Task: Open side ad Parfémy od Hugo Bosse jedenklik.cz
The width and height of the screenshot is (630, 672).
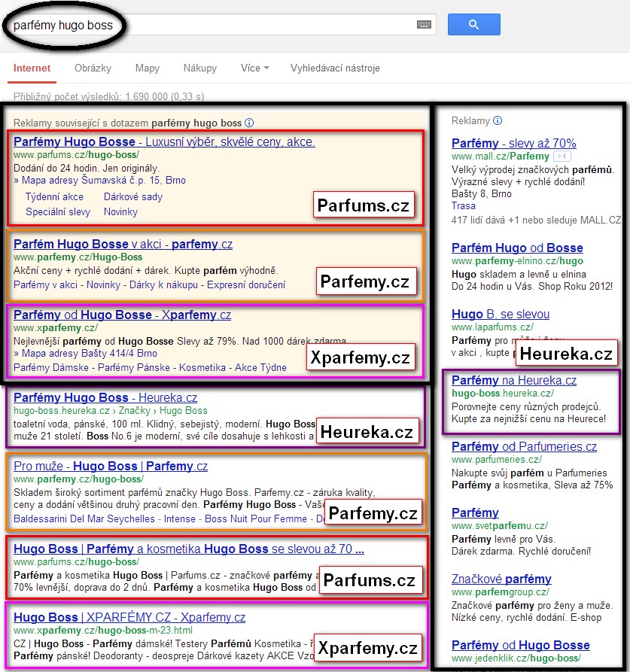Action: coord(521,645)
